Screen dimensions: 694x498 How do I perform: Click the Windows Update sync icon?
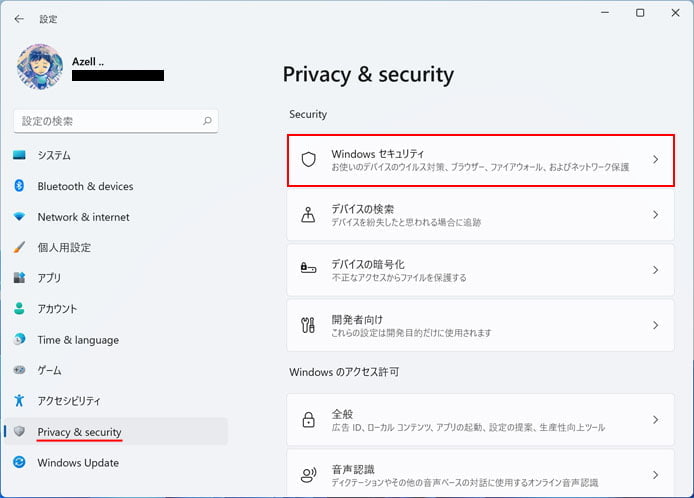coord(19,462)
